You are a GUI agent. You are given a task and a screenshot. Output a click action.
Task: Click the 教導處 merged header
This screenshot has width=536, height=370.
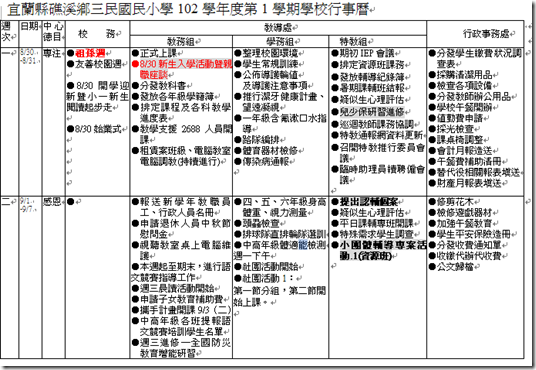pos(278,27)
